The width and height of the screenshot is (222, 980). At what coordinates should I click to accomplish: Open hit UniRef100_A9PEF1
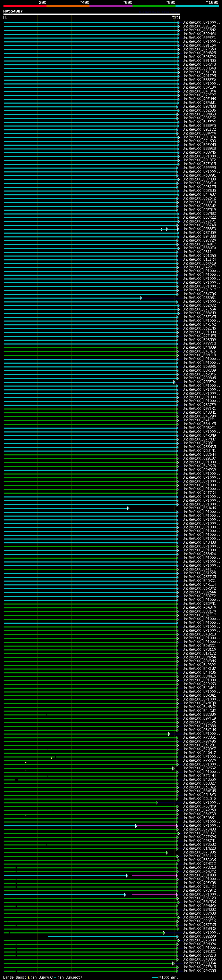(199, 38)
